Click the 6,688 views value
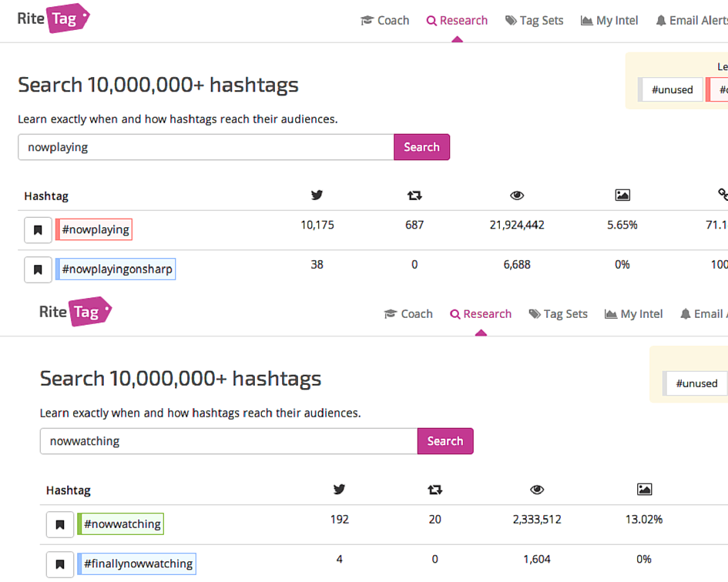Viewport: 728px width, 582px height. [517, 265]
